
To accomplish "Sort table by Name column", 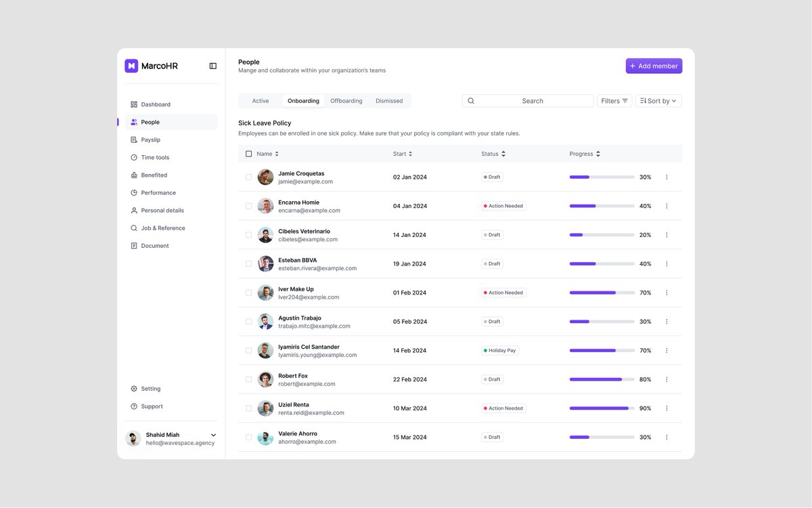I will [x=267, y=154].
